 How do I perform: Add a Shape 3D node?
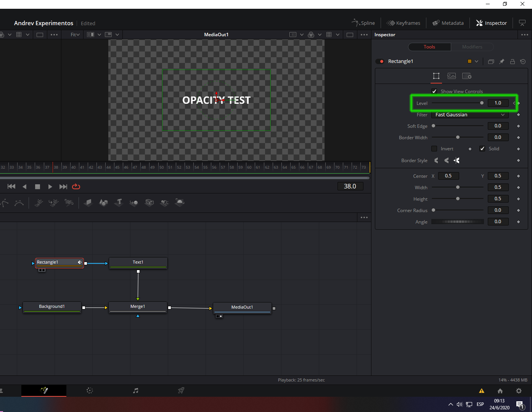pyautogui.click(x=103, y=203)
